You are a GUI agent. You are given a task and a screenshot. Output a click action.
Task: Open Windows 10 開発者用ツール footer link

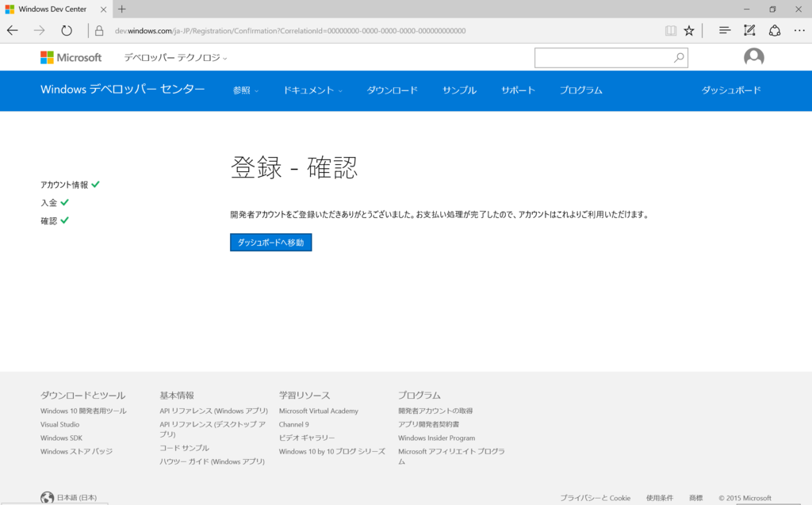tap(83, 411)
